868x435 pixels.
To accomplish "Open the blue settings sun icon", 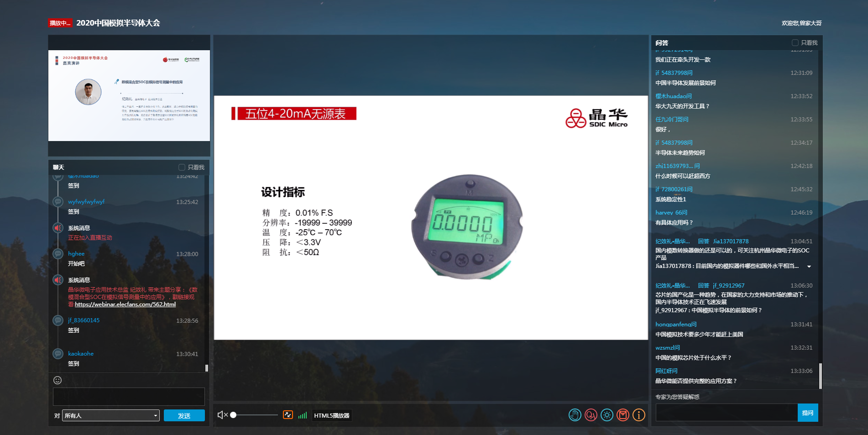I will pyautogui.click(x=607, y=415).
